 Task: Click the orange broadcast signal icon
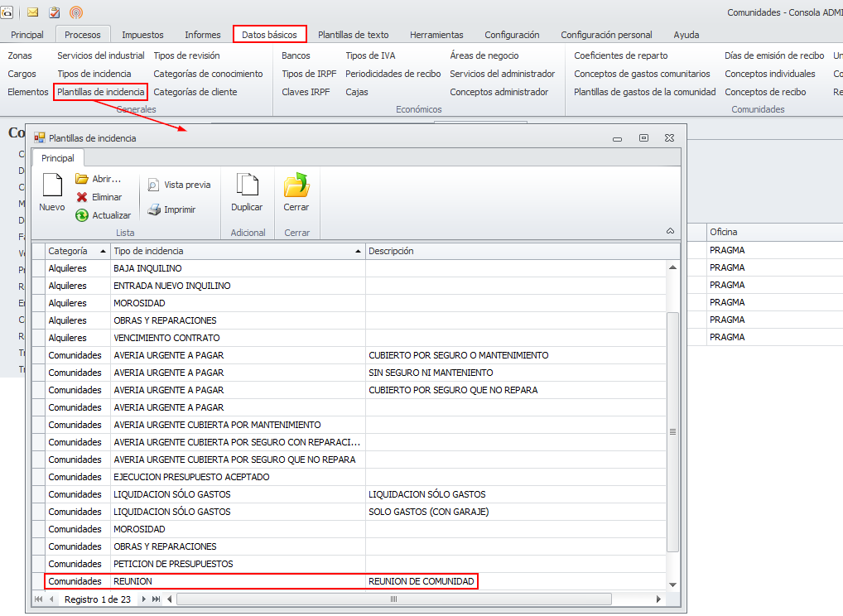[76, 12]
